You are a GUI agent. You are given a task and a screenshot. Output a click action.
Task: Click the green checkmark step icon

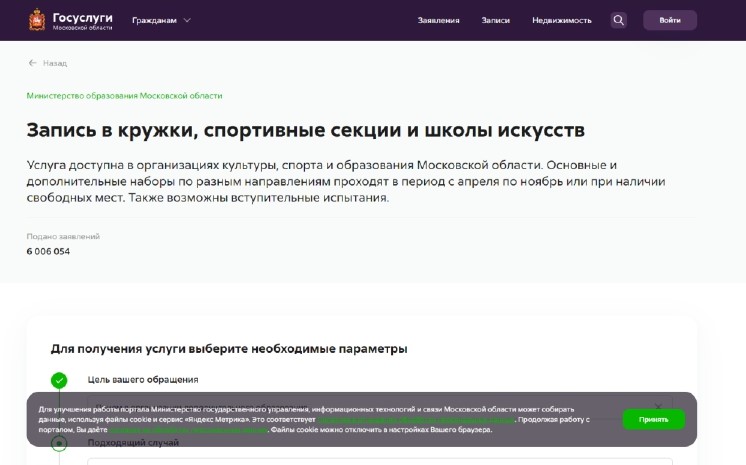pos(59,380)
